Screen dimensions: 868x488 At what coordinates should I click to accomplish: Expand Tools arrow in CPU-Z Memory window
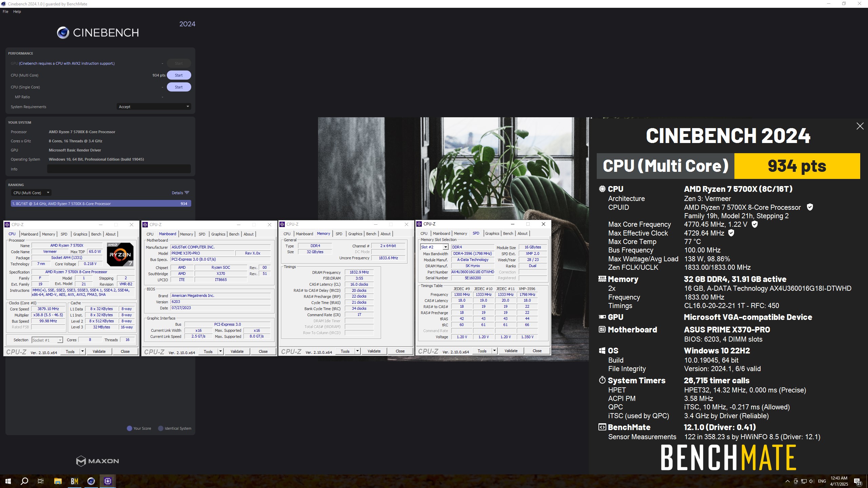pyautogui.click(x=357, y=351)
